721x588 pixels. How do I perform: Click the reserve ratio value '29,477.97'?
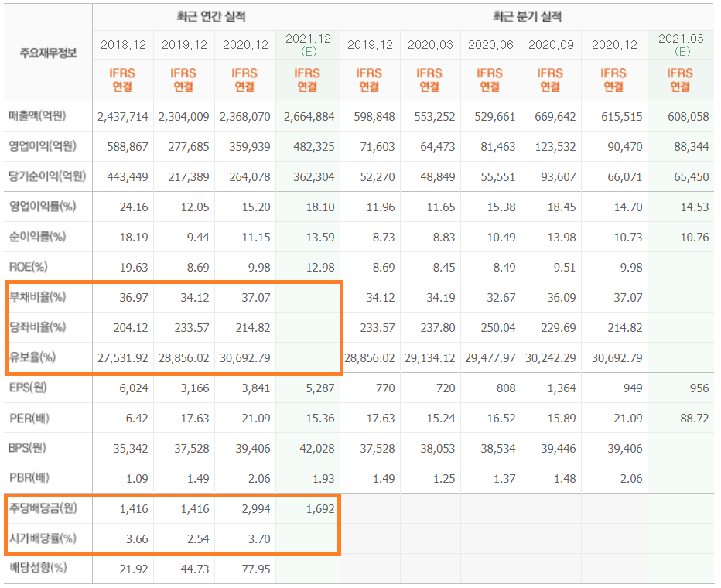click(490, 358)
